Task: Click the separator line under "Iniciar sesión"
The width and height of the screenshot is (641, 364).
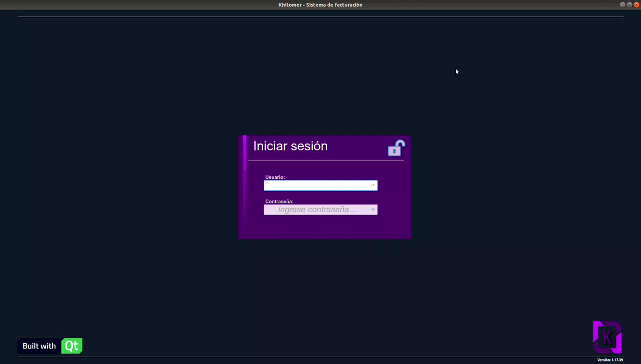Action: coord(326,160)
